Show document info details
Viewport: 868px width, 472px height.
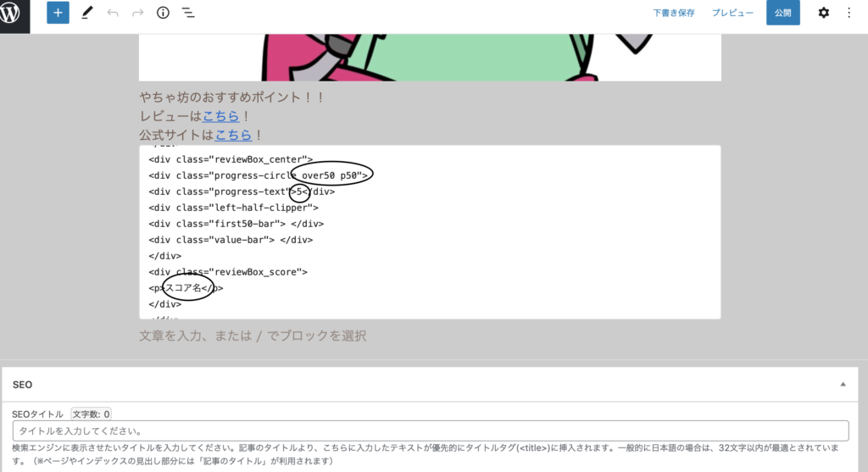point(163,13)
